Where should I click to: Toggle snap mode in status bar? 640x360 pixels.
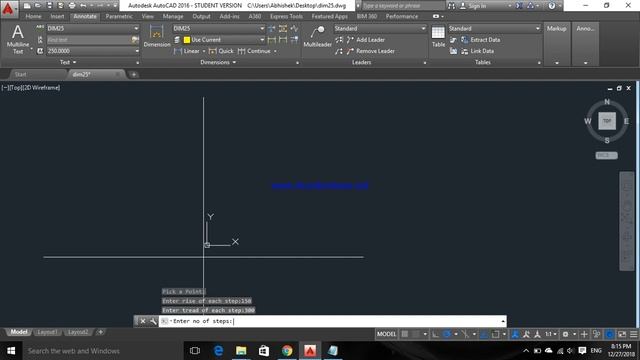tap(416, 334)
